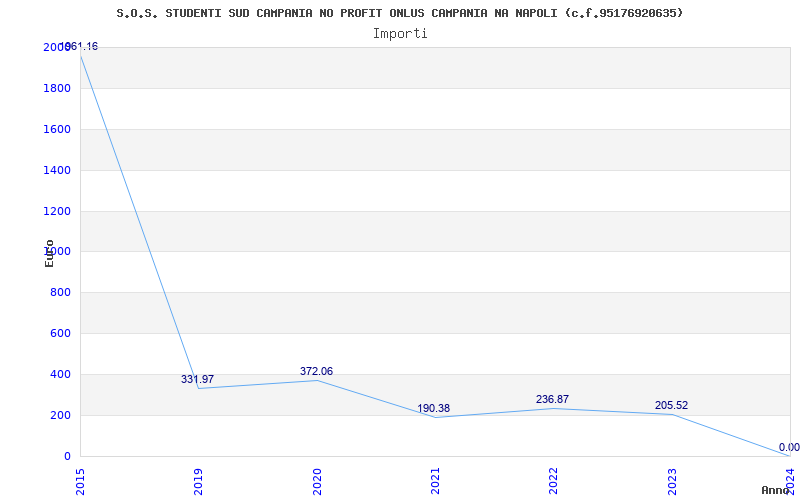The image size is (800, 500).
Task: Click the 372.06 value label
Action: click(x=316, y=371)
